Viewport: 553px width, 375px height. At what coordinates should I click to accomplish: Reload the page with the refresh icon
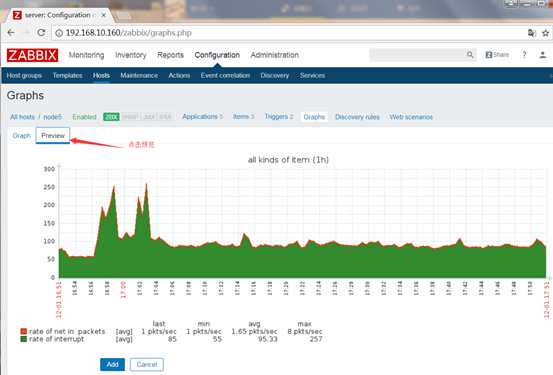[x=41, y=33]
